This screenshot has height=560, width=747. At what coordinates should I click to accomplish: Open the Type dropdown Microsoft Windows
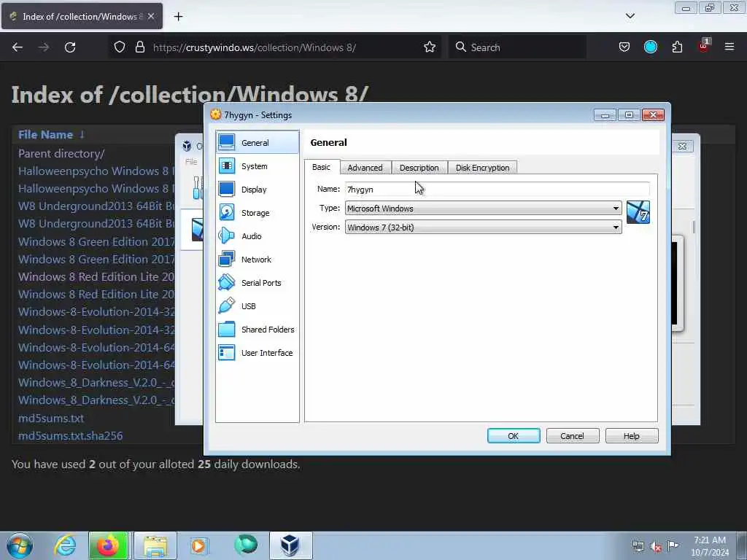483,208
